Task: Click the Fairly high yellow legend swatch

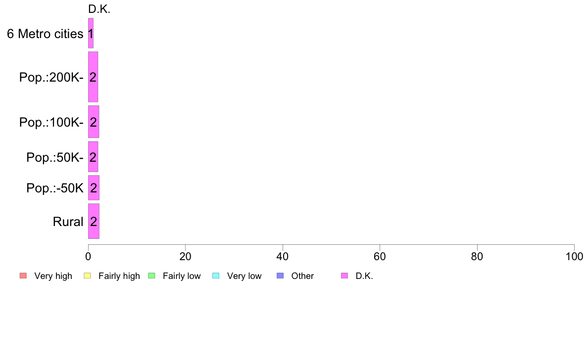Action: pos(88,276)
